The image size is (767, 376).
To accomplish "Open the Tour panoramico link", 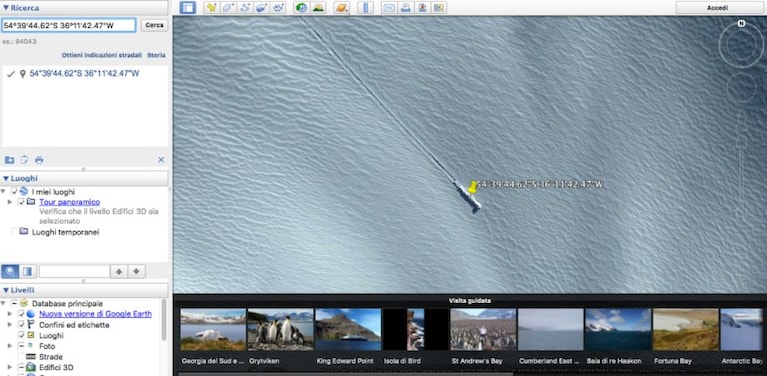I will point(69,202).
